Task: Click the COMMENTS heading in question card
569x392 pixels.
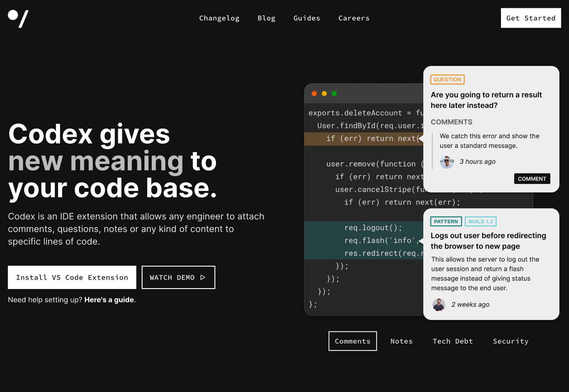Action: (451, 122)
